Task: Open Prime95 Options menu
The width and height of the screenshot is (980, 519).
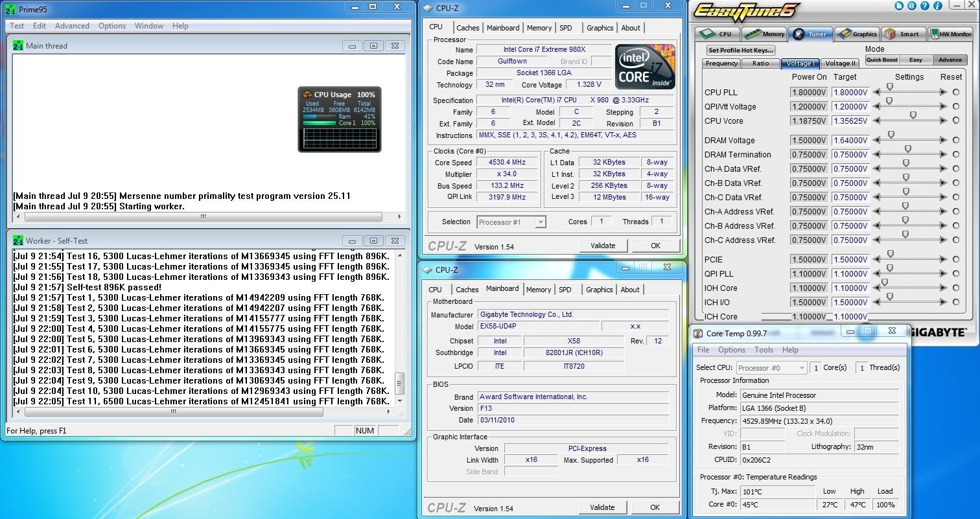Action: [112, 26]
